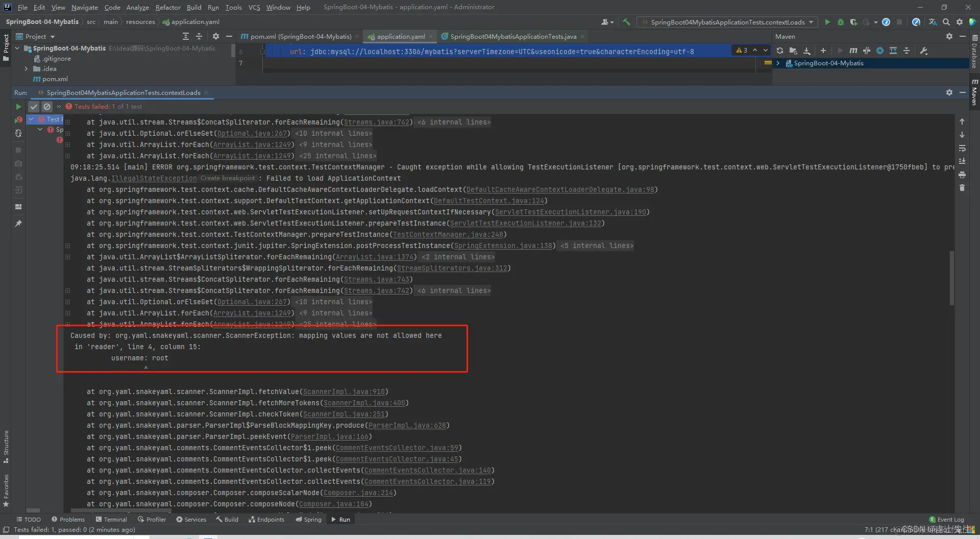The height and width of the screenshot is (539, 980).
Task: Collapse the Test Results node
Action: [x=31, y=119]
